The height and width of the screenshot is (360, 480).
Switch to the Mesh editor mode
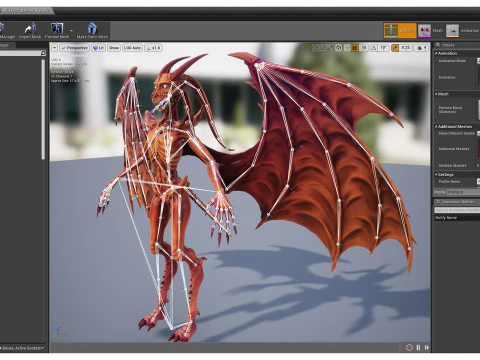coord(430,31)
